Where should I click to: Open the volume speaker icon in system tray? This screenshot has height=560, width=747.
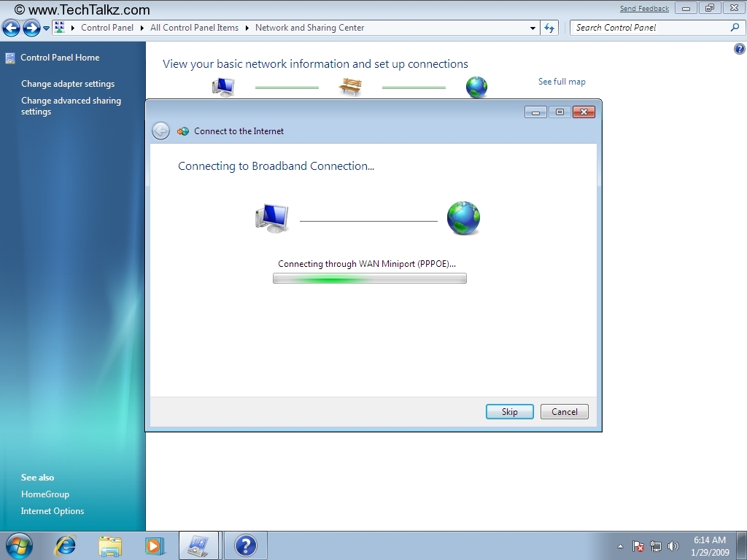click(673, 546)
